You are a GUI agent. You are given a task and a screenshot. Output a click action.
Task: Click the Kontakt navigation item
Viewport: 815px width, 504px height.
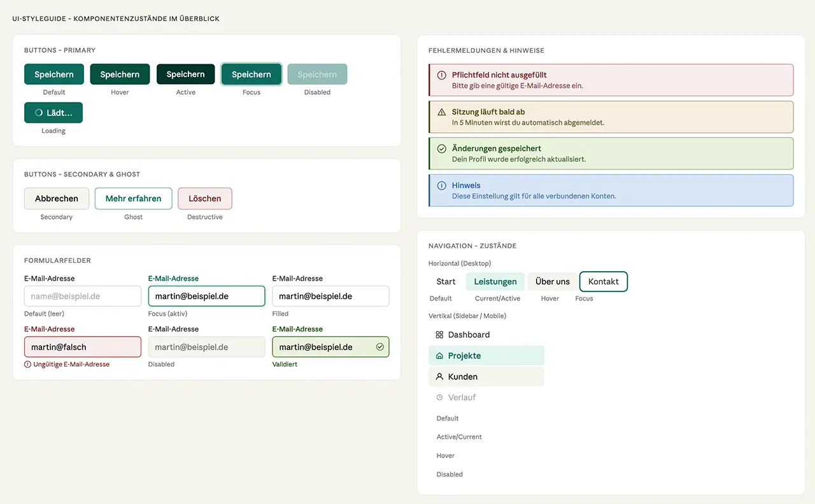pos(603,281)
